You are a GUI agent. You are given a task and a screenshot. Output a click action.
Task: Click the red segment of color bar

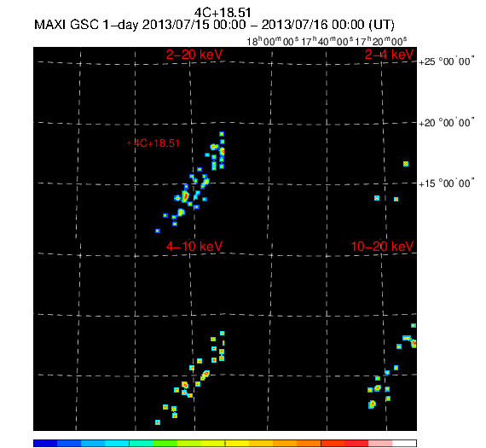coord(344,443)
